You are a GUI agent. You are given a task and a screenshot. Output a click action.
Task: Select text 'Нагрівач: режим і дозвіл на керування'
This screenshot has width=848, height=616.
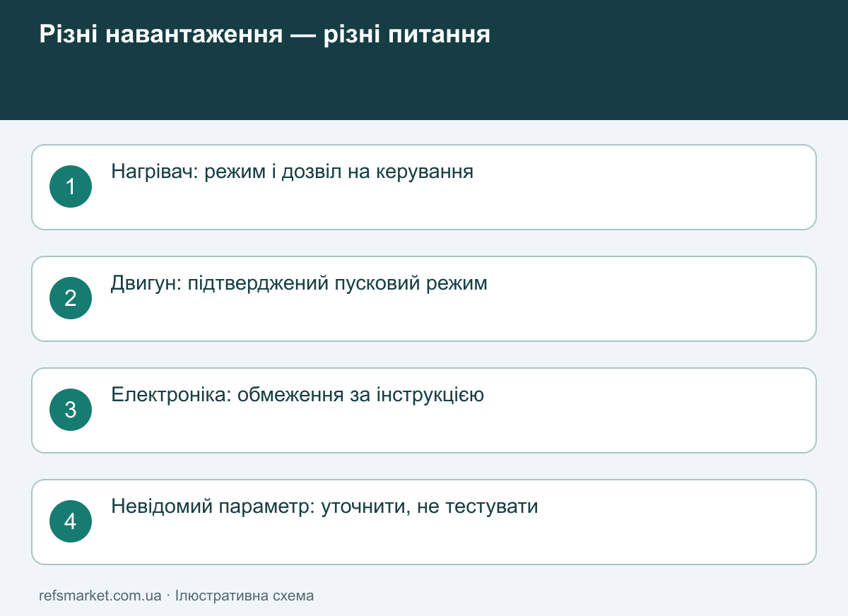click(292, 172)
